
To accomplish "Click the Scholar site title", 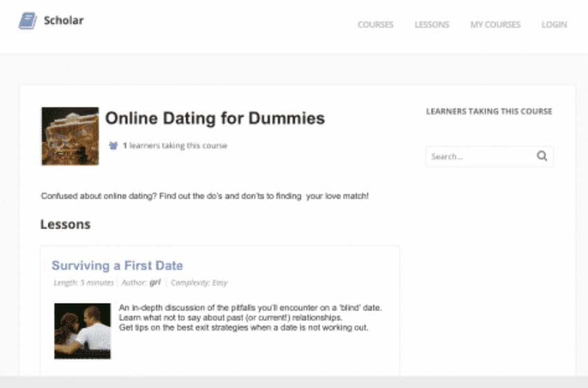I will (x=64, y=20).
